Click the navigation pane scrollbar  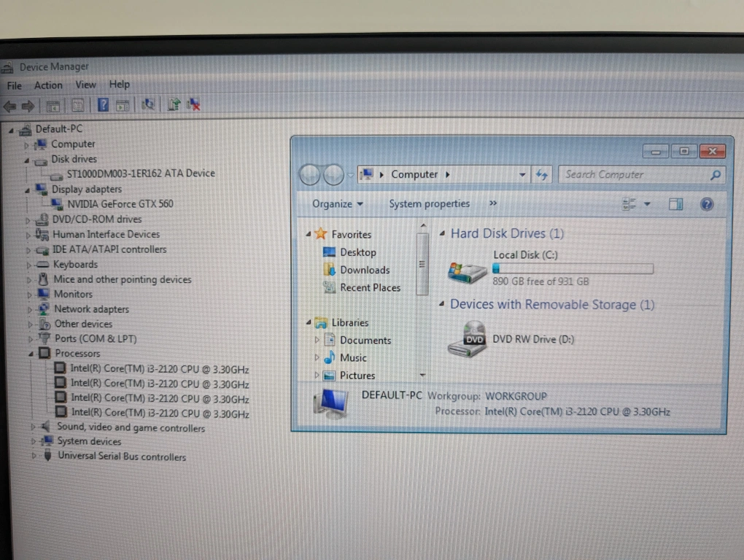tap(422, 264)
